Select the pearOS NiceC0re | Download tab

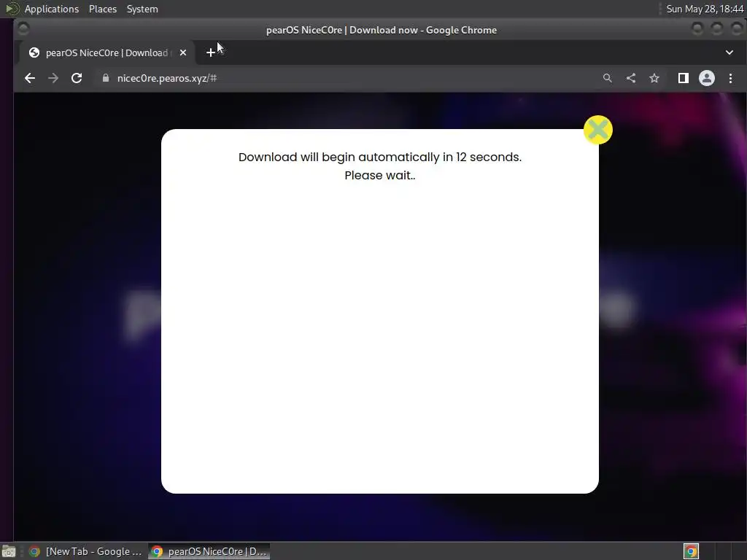[107, 52]
